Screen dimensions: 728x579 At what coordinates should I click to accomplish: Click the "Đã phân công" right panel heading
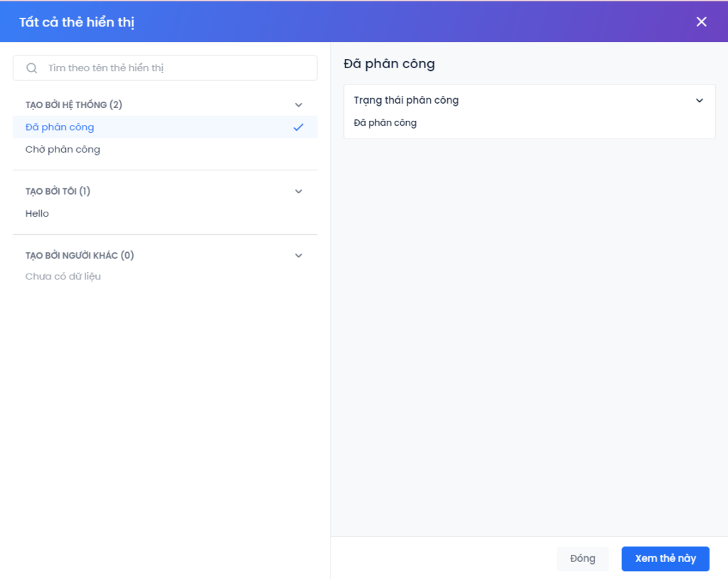[389, 64]
